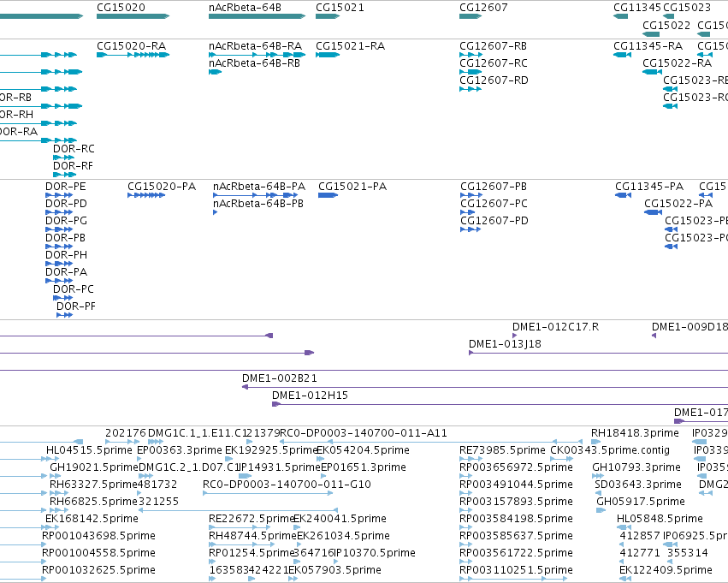Viewport: 728px width, 583px height.
Task: Select the DOR-RF transcript label
Action: click(x=73, y=166)
